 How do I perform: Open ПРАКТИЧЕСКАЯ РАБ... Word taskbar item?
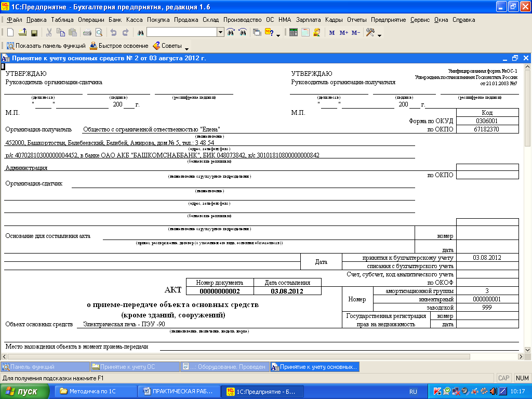pyautogui.click(x=179, y=392)
